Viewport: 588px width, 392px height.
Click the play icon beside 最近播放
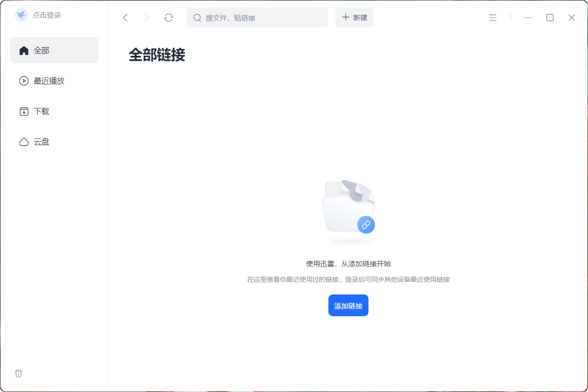click(24, 81)
